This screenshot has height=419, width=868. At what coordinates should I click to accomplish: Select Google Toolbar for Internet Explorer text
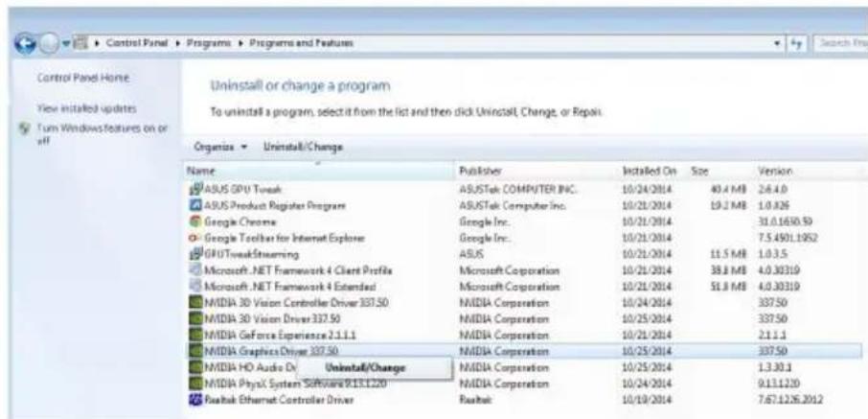click(x=284, y=239)
